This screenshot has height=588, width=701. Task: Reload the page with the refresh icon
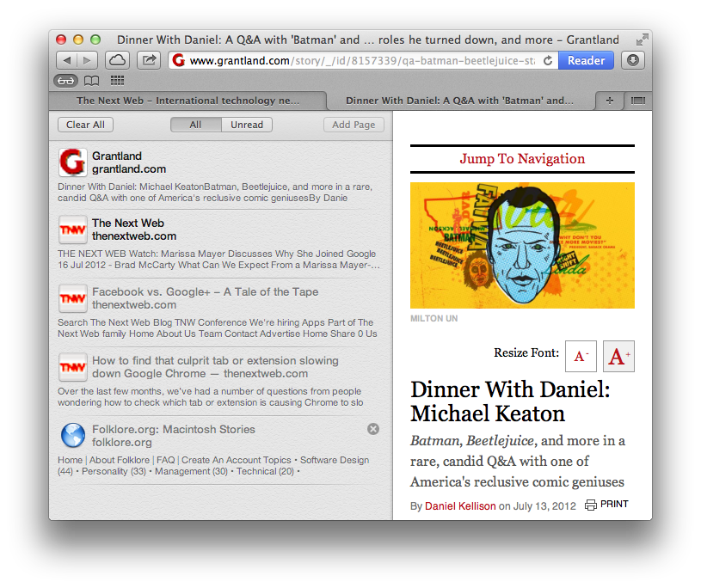(x=548, y=61)
